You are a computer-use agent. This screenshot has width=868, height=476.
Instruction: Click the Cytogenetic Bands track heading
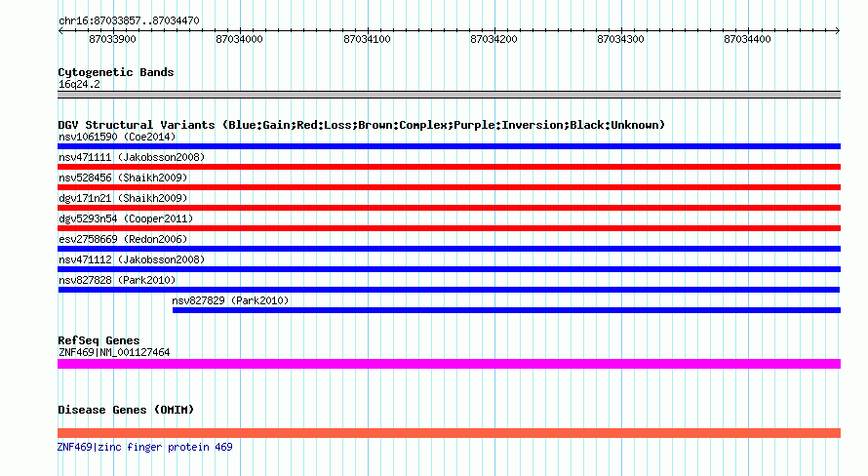116,72
